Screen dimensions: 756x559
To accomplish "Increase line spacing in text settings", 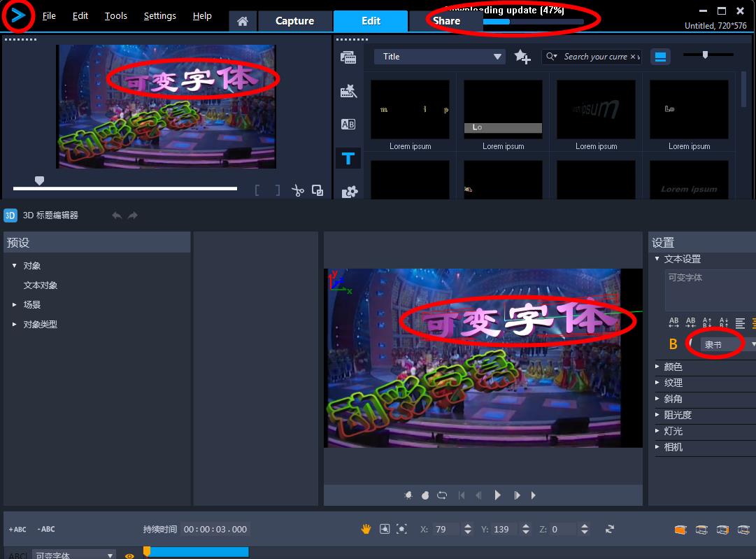I will tap(707, 323).
